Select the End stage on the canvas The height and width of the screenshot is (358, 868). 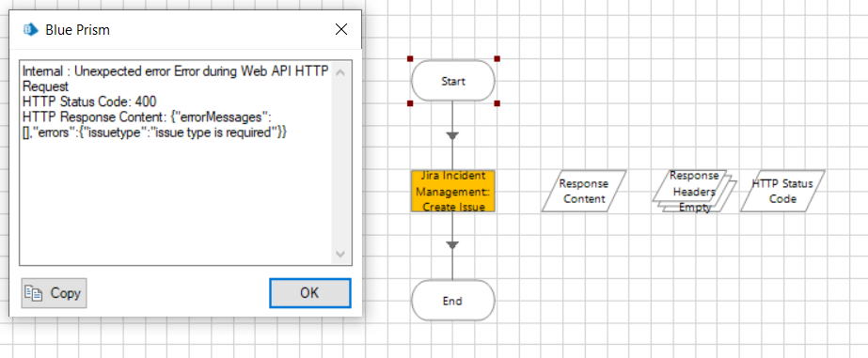point(453,301)
